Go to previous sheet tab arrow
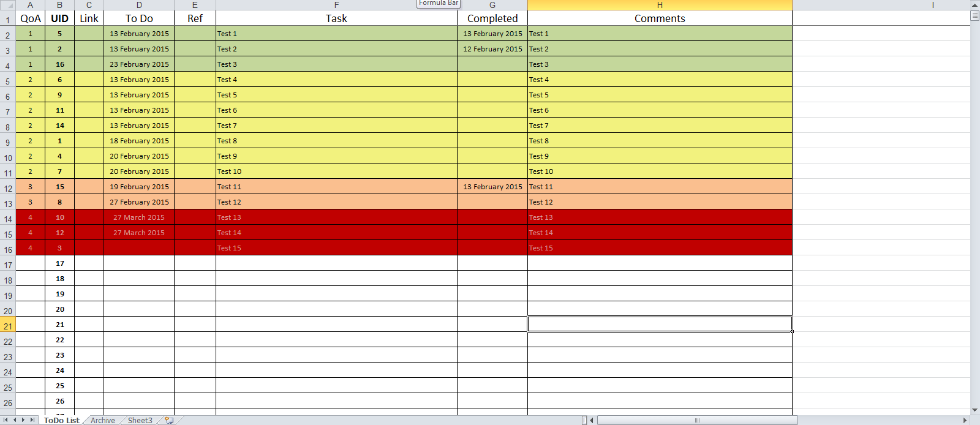This screenshot has height=425, width=980. [15, 420]
